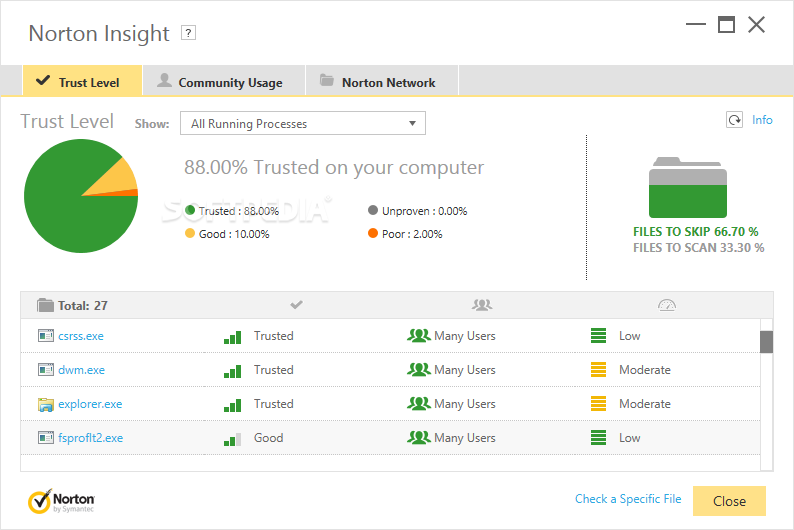Click the trust bars icon for csrss.exe

[232, 337]
